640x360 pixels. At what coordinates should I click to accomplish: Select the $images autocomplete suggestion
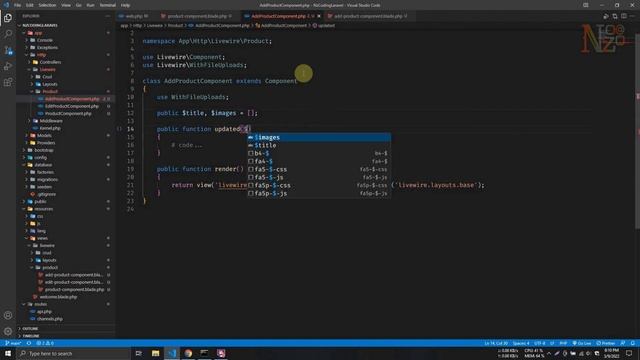319,138
